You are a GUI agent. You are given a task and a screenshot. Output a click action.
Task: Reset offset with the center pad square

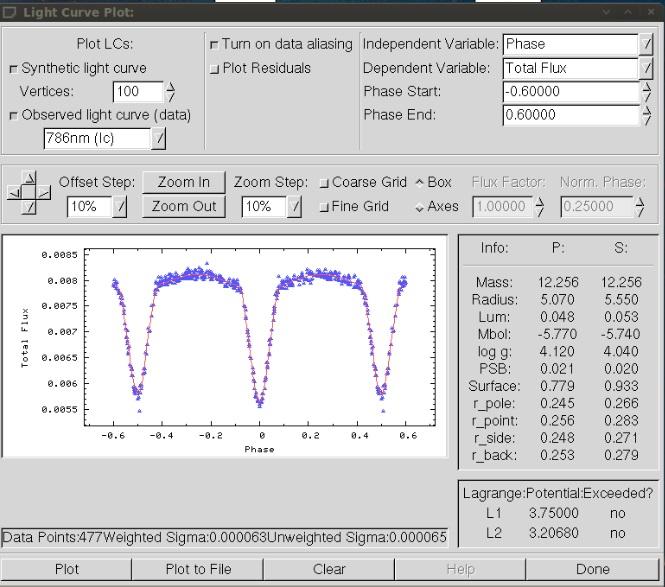(29, 193)
